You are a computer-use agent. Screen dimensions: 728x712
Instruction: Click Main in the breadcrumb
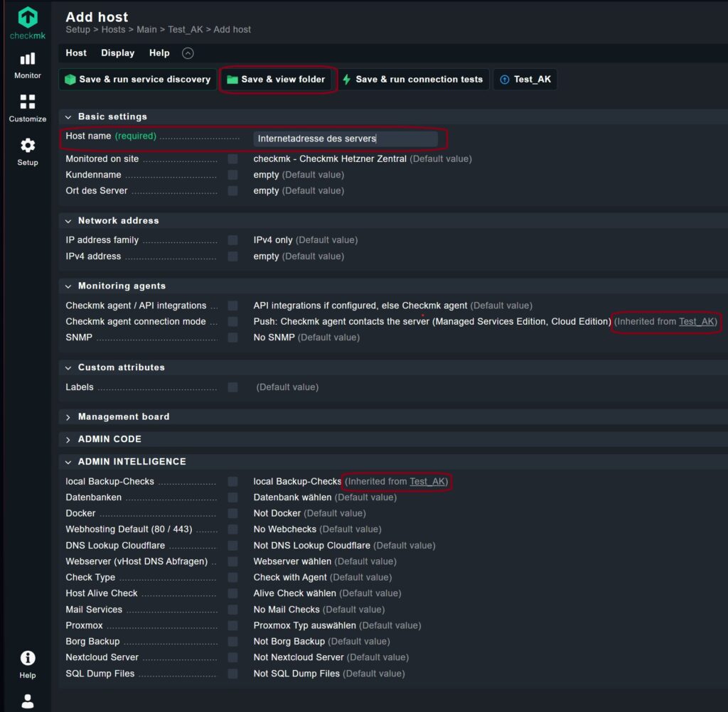(146, 30)
